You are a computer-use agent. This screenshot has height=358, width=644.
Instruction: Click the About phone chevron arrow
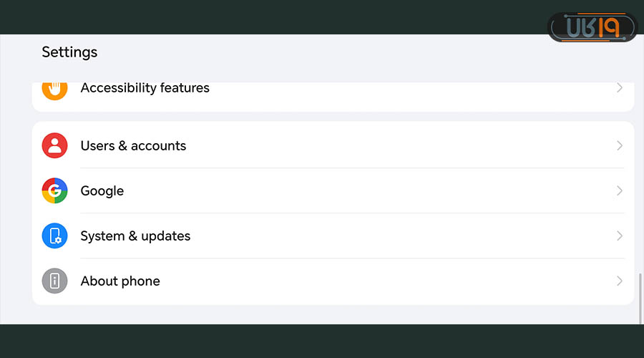[x=620, y=281]
